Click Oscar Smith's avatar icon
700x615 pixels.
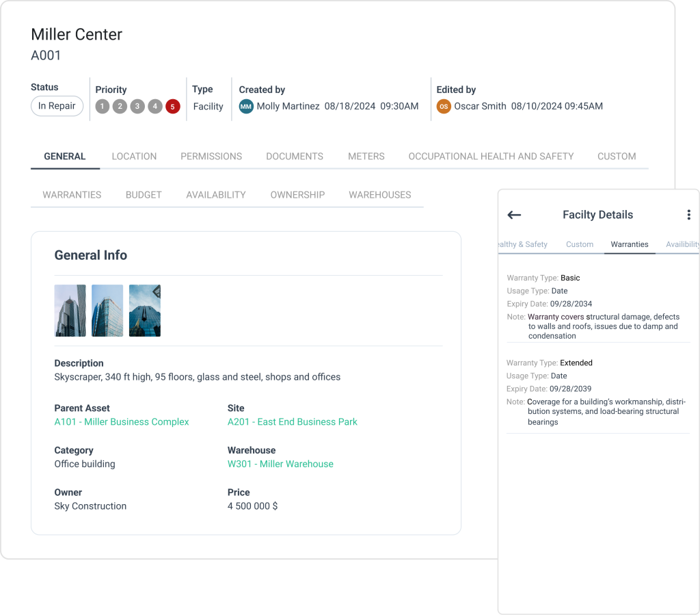[442, 106]
